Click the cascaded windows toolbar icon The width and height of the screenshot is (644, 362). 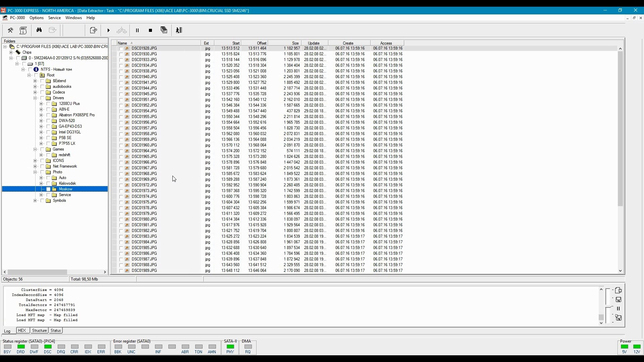coord(164,30)
